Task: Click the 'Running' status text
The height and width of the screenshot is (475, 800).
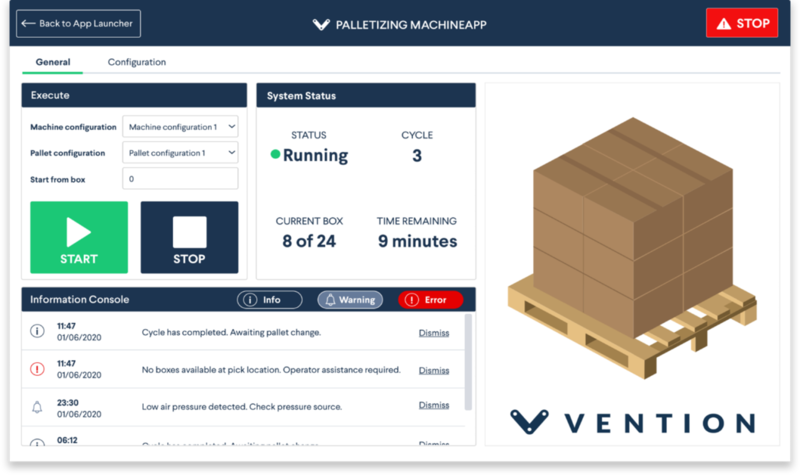Action: coord(315,155)
